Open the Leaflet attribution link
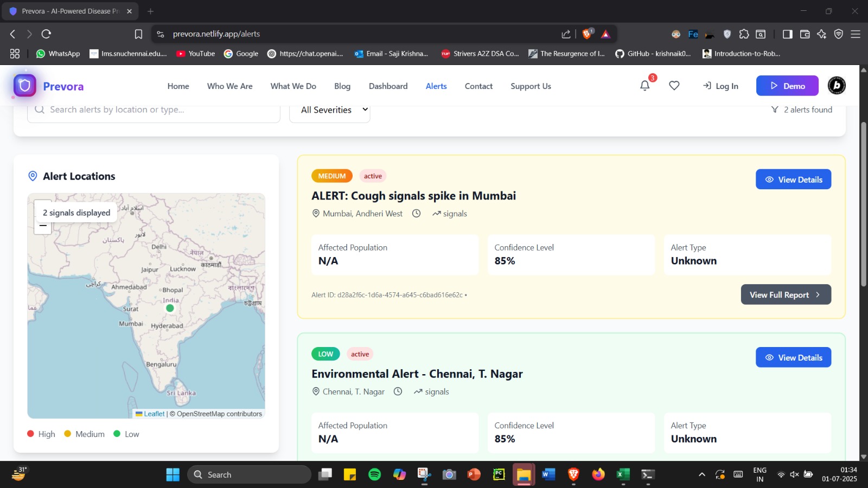 pyautogui.click(x=154, y=414)
